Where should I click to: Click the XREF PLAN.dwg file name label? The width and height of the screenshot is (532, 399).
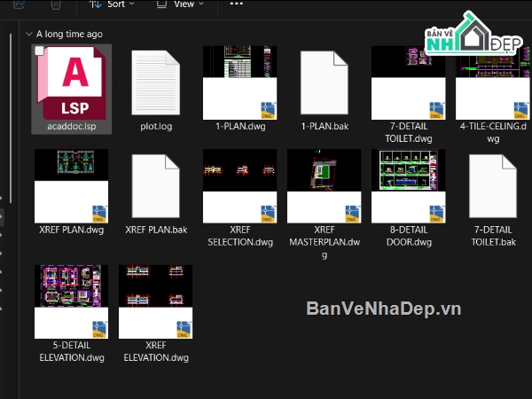[x=72, y=230]
